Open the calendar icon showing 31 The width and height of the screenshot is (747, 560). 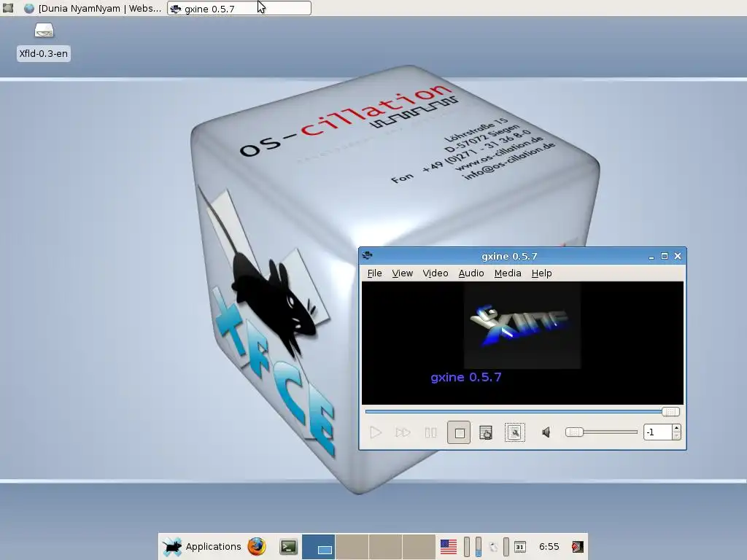click(x=519, y=547)
